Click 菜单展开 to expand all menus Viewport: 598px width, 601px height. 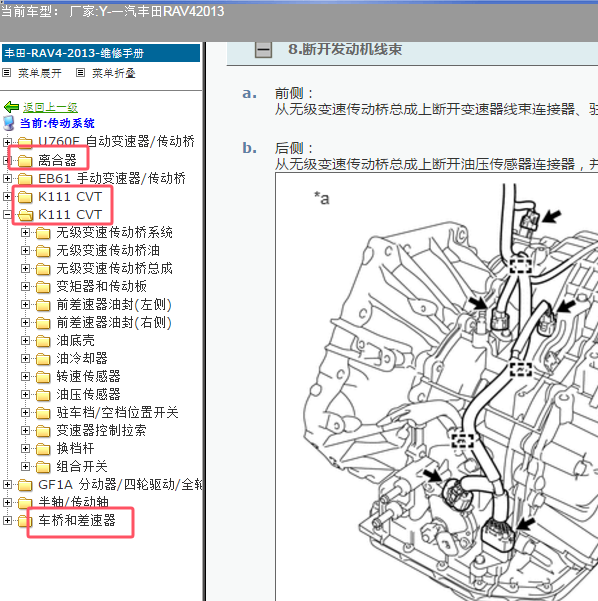[x=39, y=73]
